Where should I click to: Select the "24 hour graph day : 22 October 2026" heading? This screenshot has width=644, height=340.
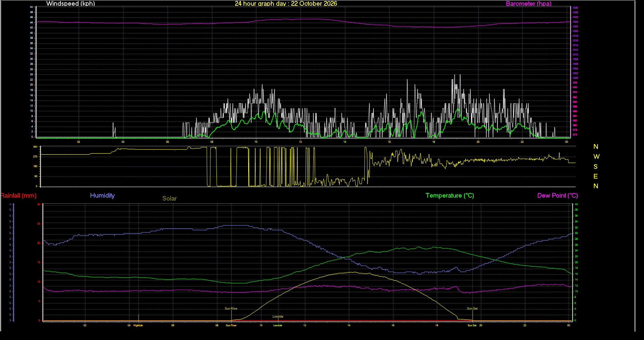(x=286, y=4)
